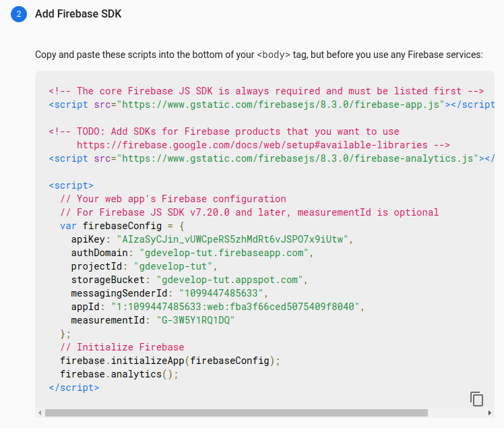
Task: Click the firebase.initializeApp code line
Action: [x=169, y=361]
